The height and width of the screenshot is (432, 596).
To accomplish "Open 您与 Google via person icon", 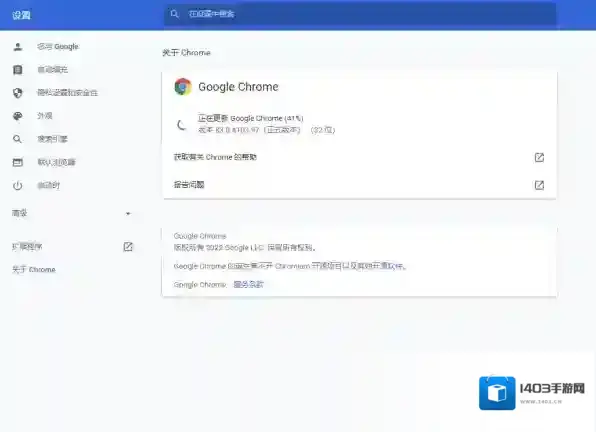I will pyautogui.click(x=18, y=47).
